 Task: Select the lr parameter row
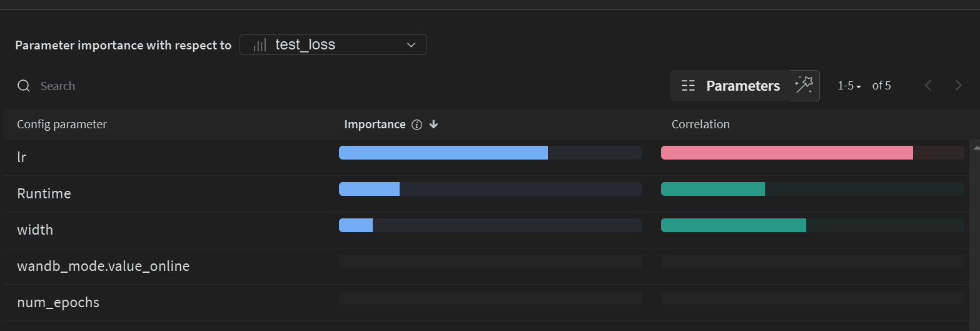(22, 158)
